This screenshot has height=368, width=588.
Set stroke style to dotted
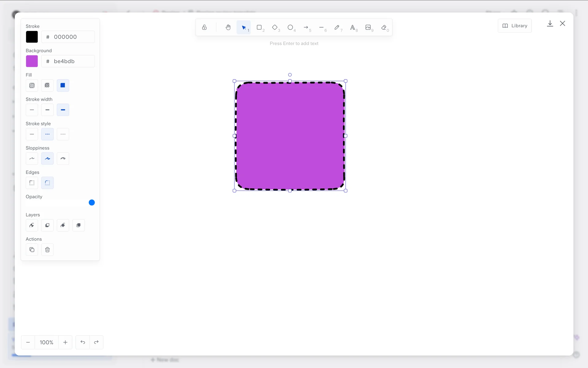coord(63,134)
